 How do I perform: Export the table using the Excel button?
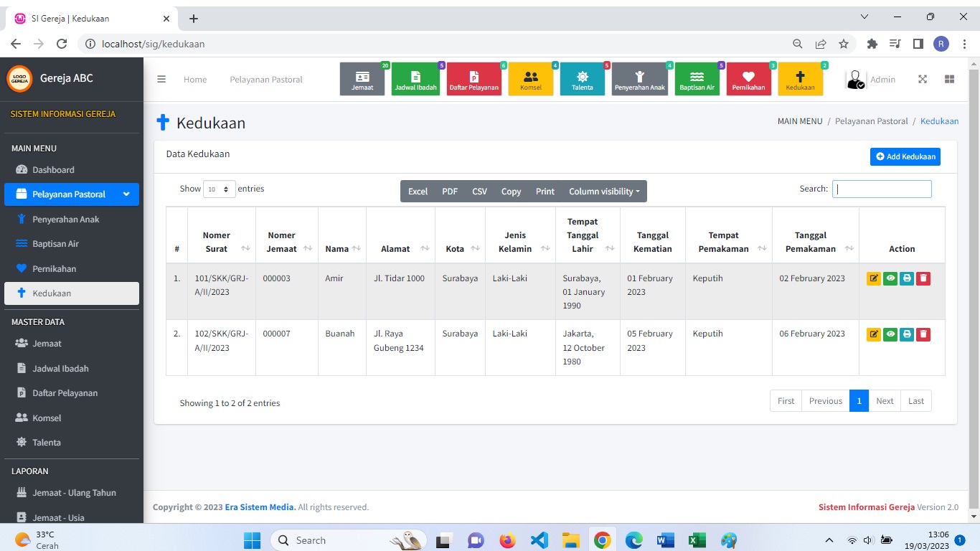(x=418, y=192)
